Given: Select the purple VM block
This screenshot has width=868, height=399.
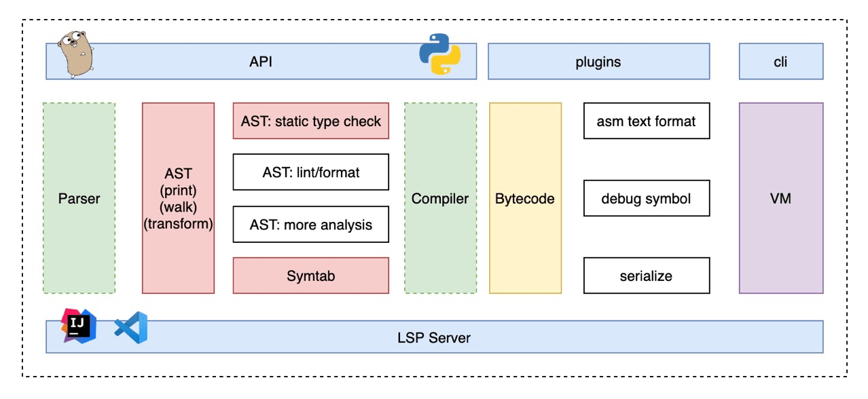Looking at the screenshot, I should pyautogui.click(x=780, y=198).
